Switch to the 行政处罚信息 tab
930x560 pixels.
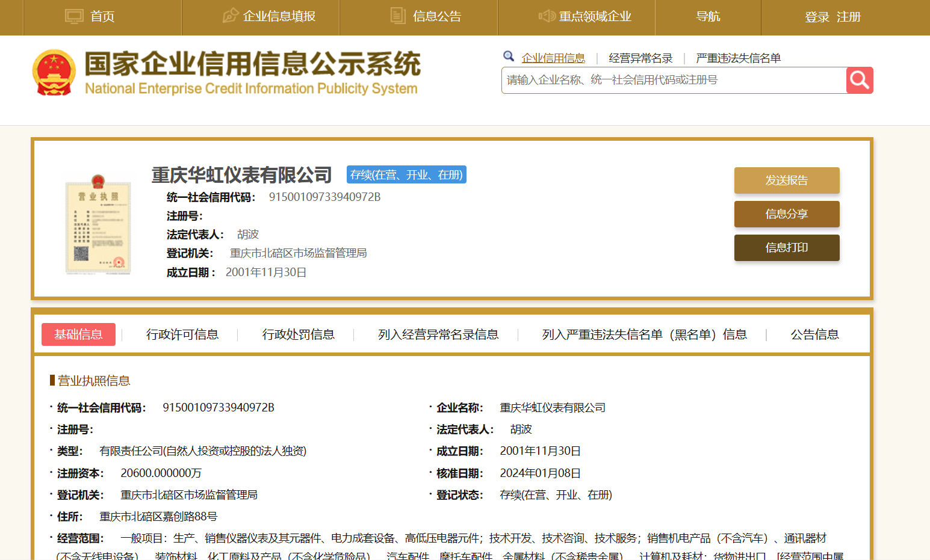point(299,334)
